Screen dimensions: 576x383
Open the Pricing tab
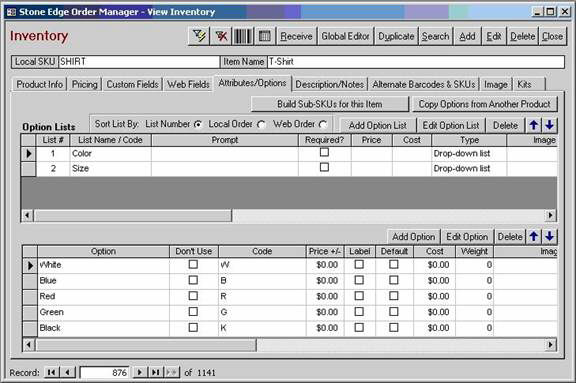pos(84,84)
